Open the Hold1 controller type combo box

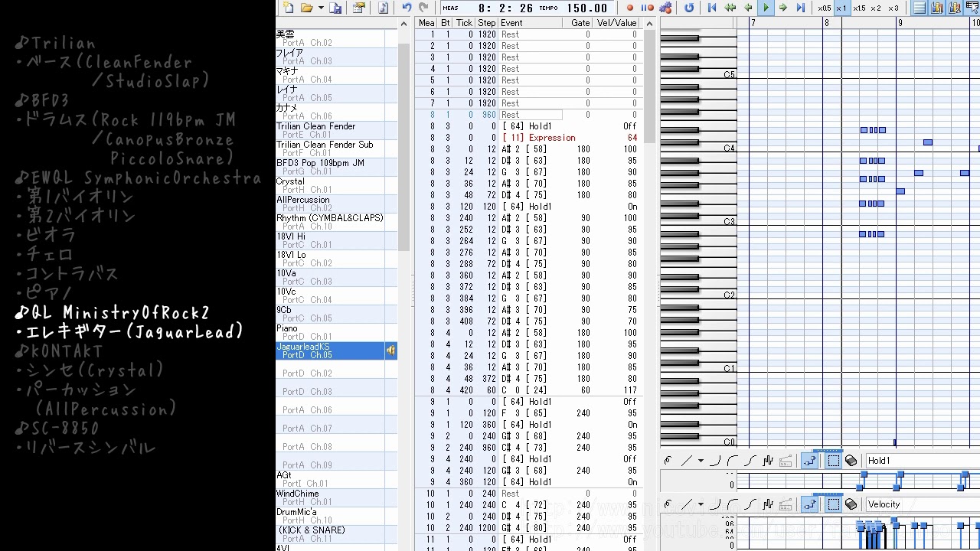click(923, 461)
